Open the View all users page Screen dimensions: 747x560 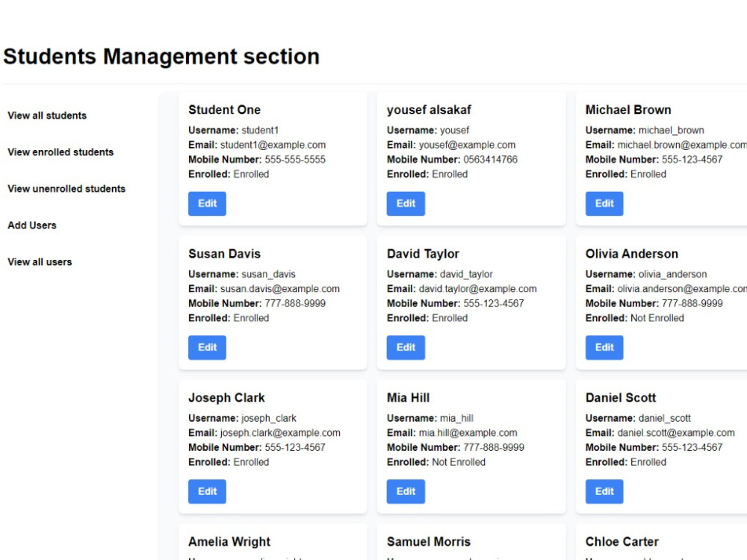[x=40, y=262]
